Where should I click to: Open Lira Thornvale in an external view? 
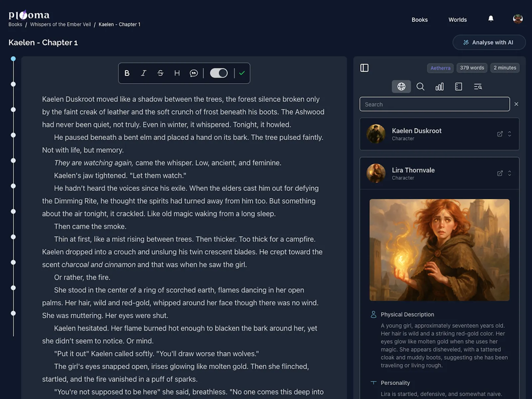500,173
